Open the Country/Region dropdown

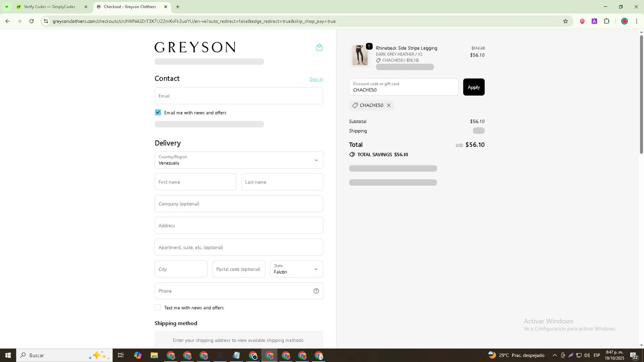[239, 160]
